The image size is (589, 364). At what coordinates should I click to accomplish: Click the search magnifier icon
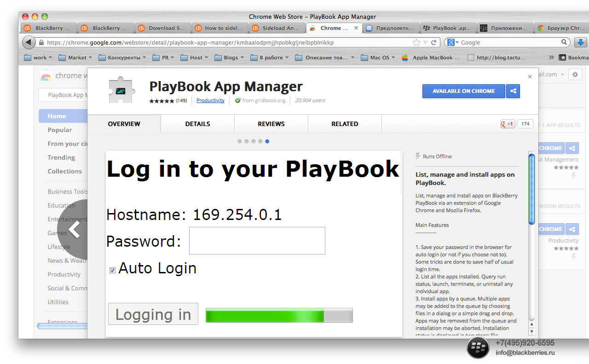(565, 42)
